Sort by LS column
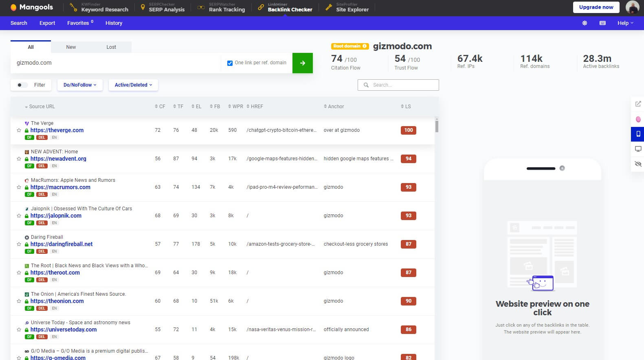Image resolution: width=644 pixels, height=360 pixels. (x=406, y=107)
